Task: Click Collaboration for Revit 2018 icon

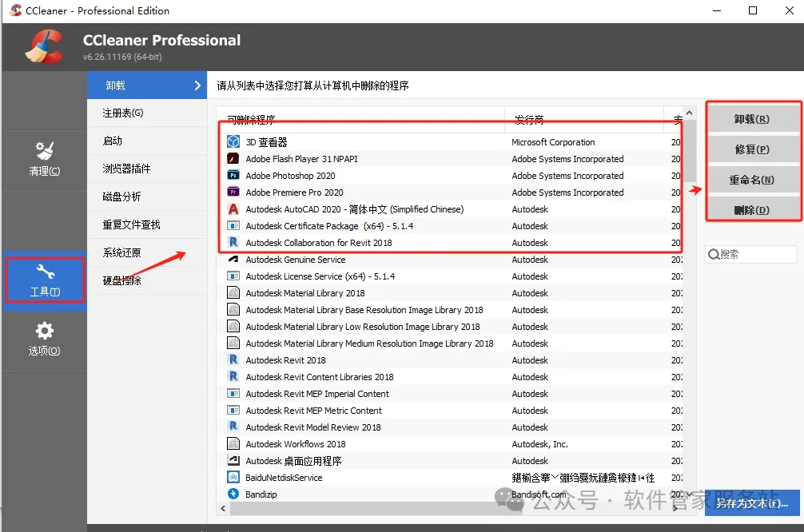Action: point(233,242)
